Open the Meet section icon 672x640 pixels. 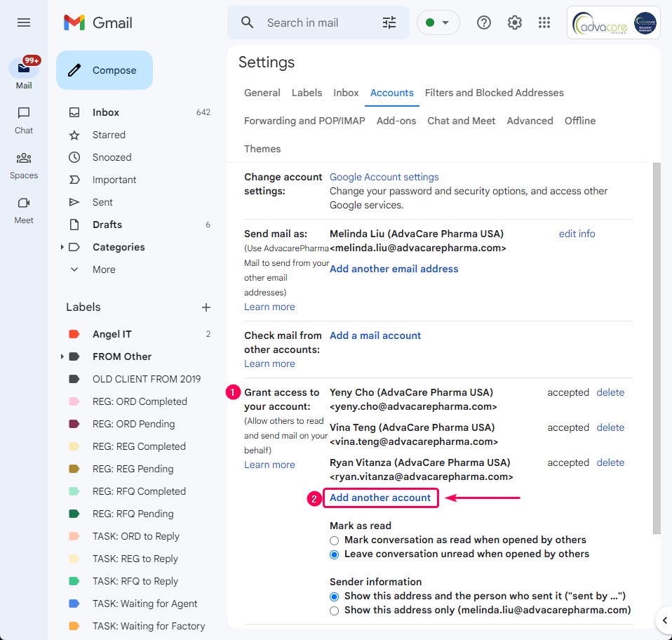click(x=24, y=203)
